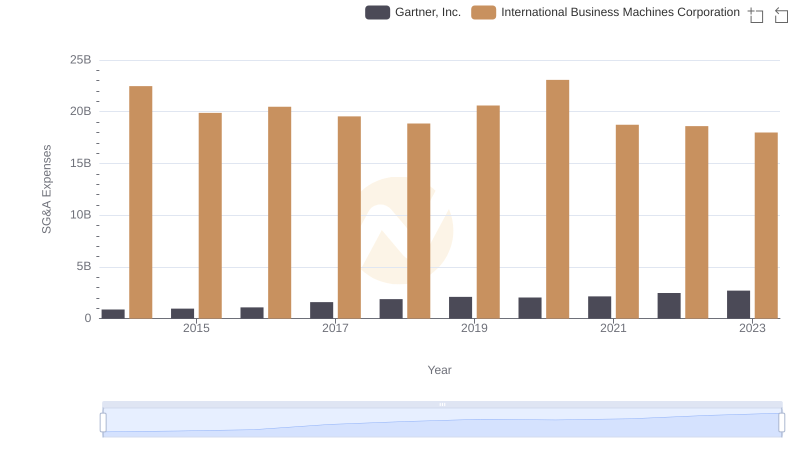Click the Gartner bar for 2023
Image resolution: width=800 pixels, height=461 pixels.
tap(738, 304)
